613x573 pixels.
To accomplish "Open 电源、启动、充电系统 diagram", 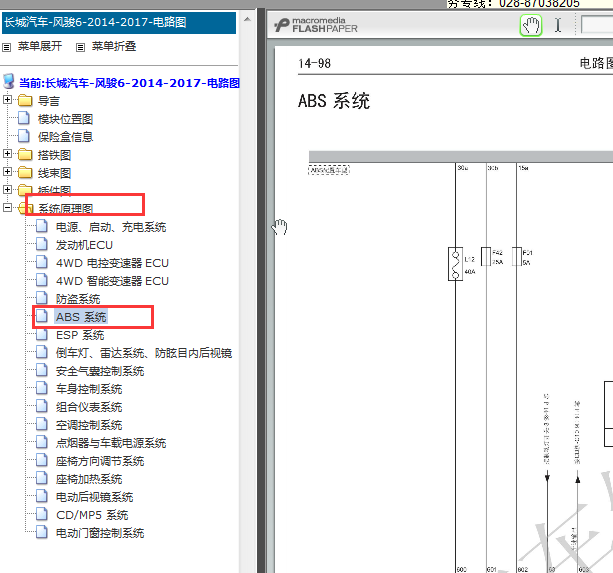I will 111,227.
